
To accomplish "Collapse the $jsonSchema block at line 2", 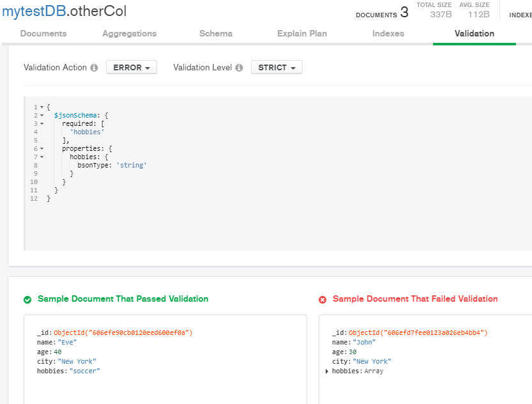I will pyautogui.click(x=42, y=116).
